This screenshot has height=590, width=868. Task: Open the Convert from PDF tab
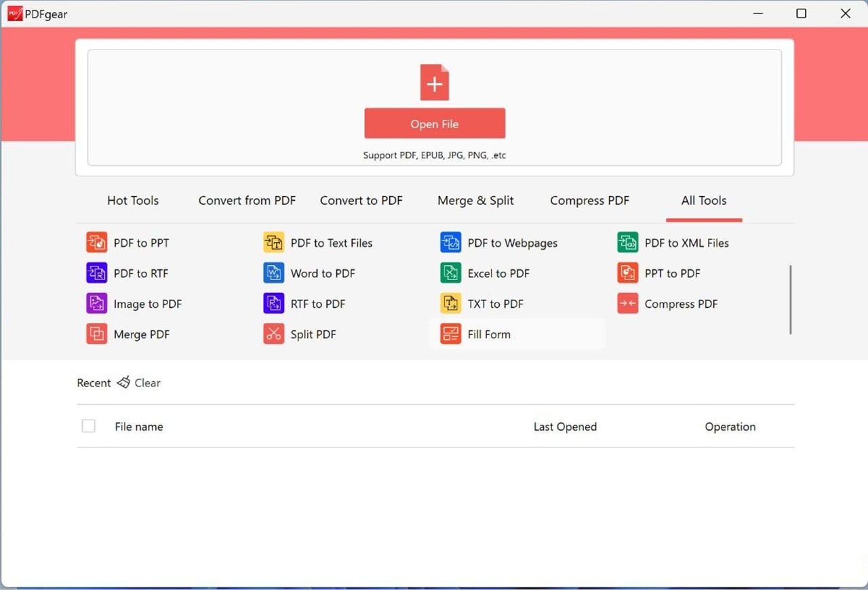[247, 201]
